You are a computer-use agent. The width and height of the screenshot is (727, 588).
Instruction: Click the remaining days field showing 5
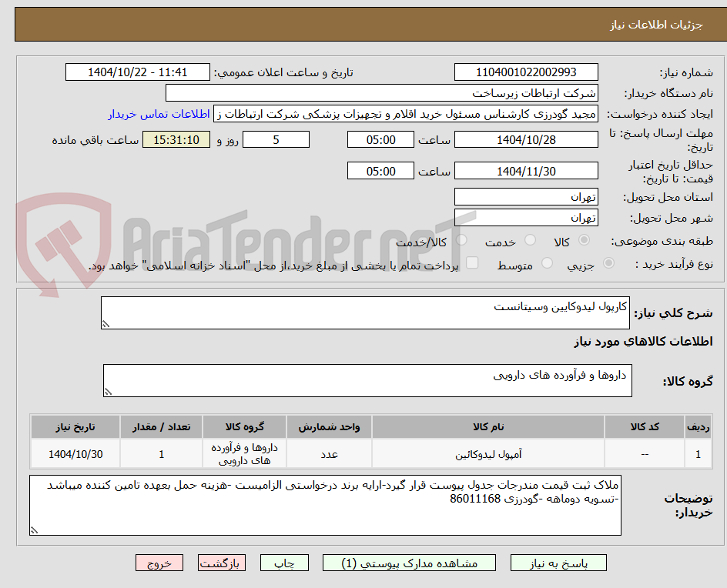[x=276, y=139]
